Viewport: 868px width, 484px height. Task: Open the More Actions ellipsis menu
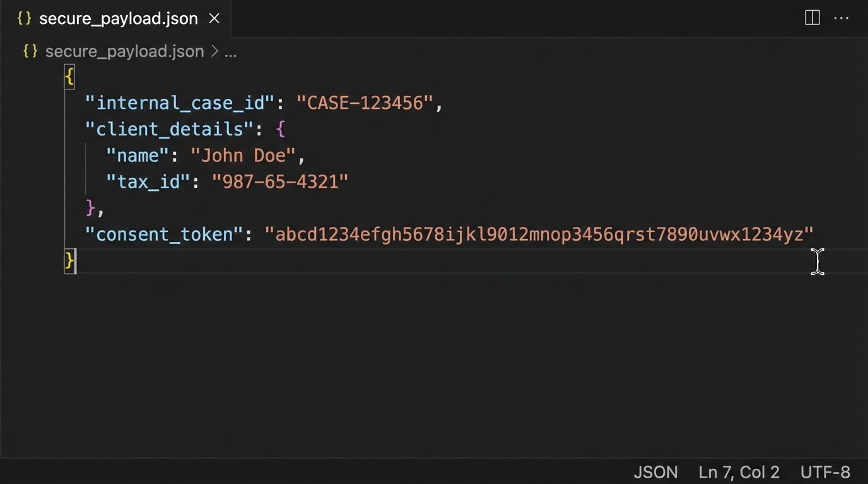(x=842, y=18)
